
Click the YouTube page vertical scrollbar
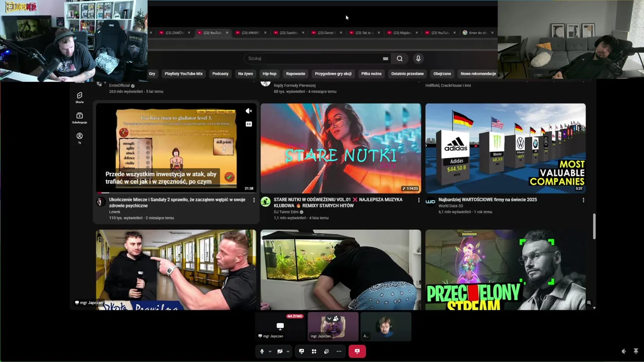pyautogui.click(x=594, y=226)
